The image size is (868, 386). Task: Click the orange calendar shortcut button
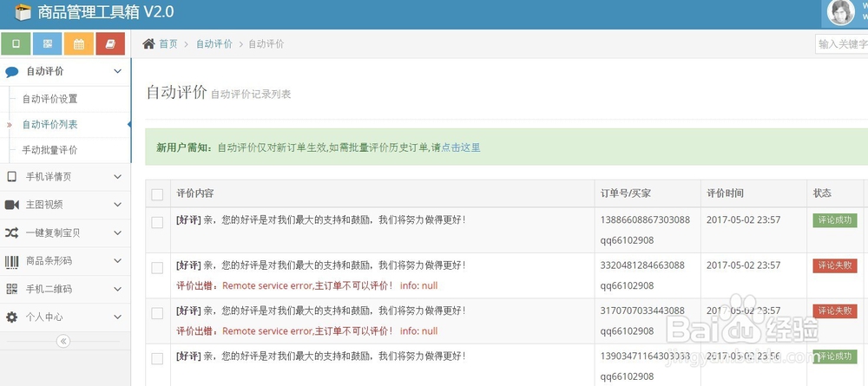(x=79, y=44)
